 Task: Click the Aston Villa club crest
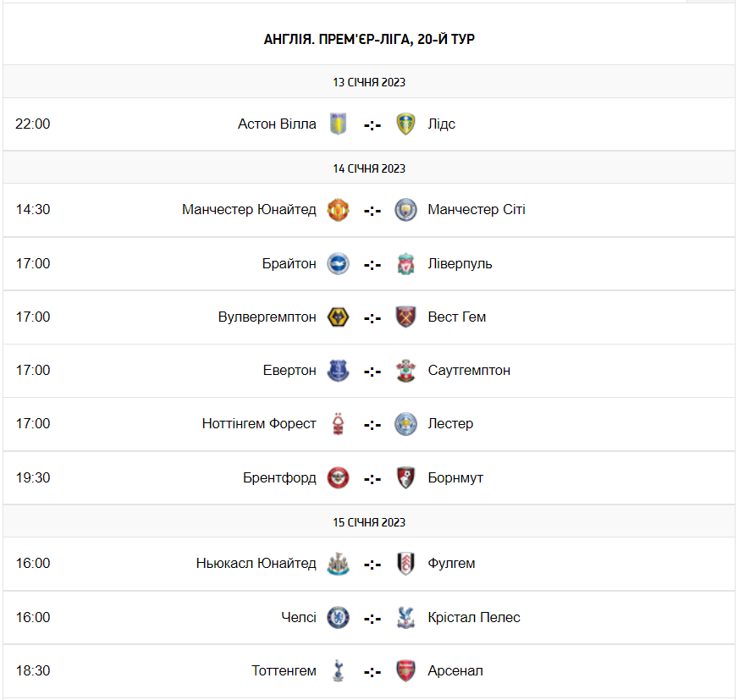[339, 124]
